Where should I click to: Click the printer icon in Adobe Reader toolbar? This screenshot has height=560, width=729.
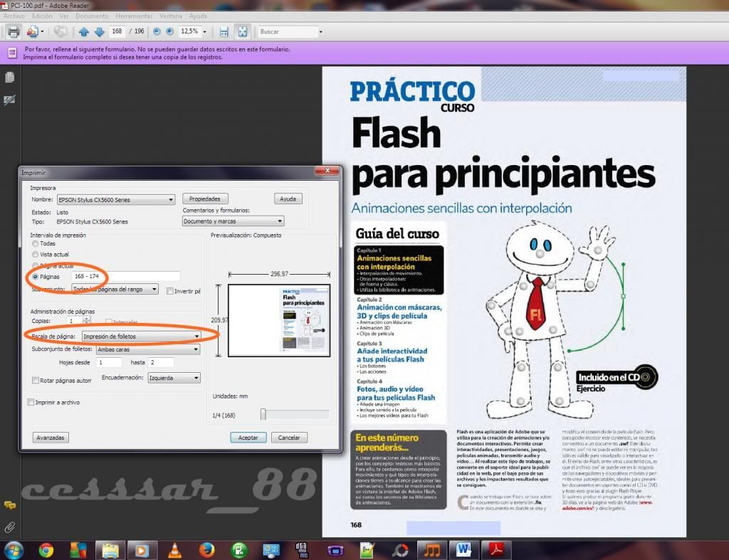point(14,31)
